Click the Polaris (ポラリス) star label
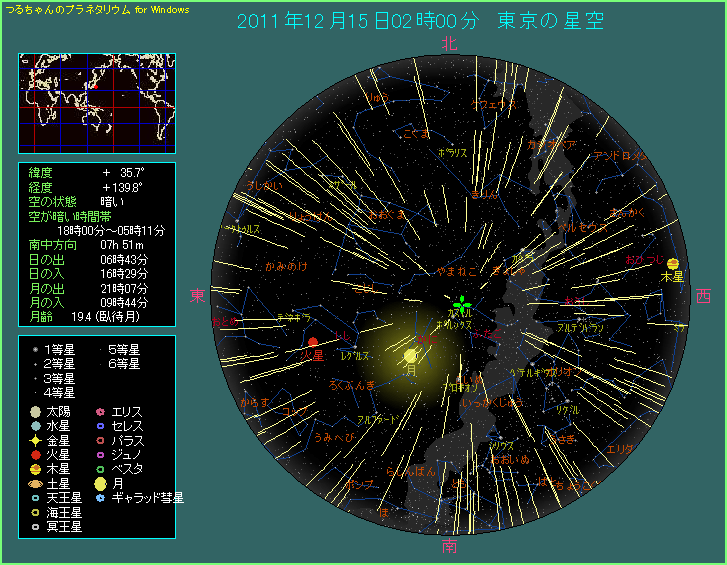Screen dimensions: 727x565 452,153
